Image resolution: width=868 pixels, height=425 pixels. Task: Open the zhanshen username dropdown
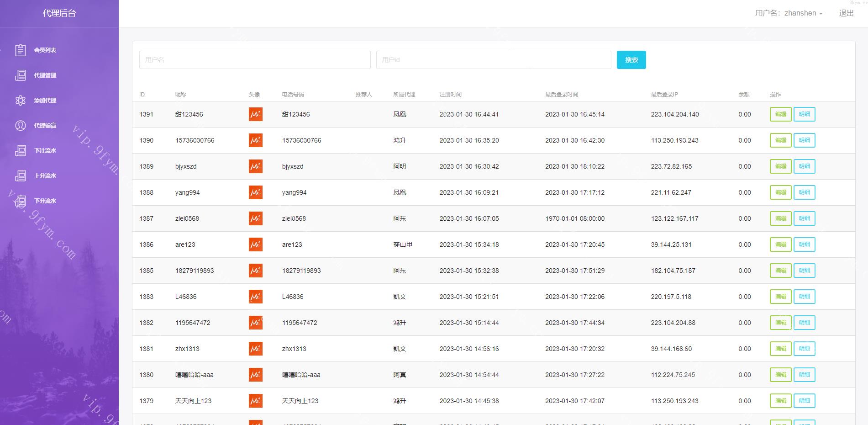click(x=789, y=13)
